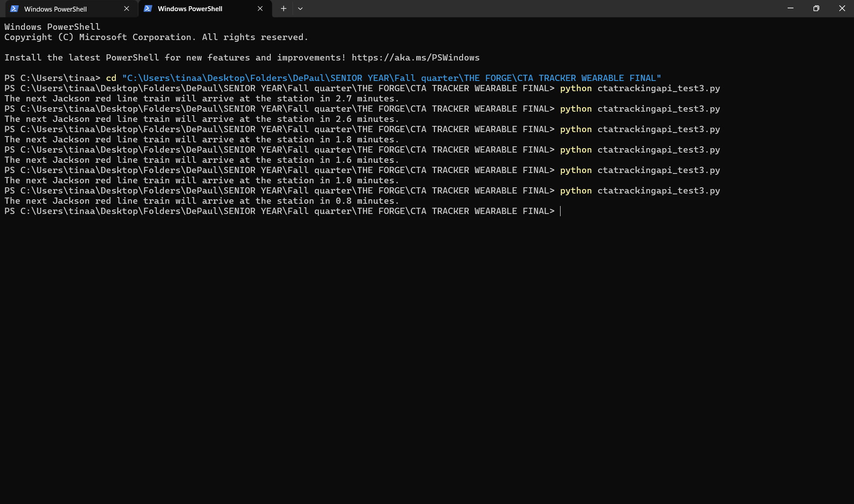854x504 pixels.
Task: Close the first Windows PowerShell tab
Action: click(x=126, y=8)
